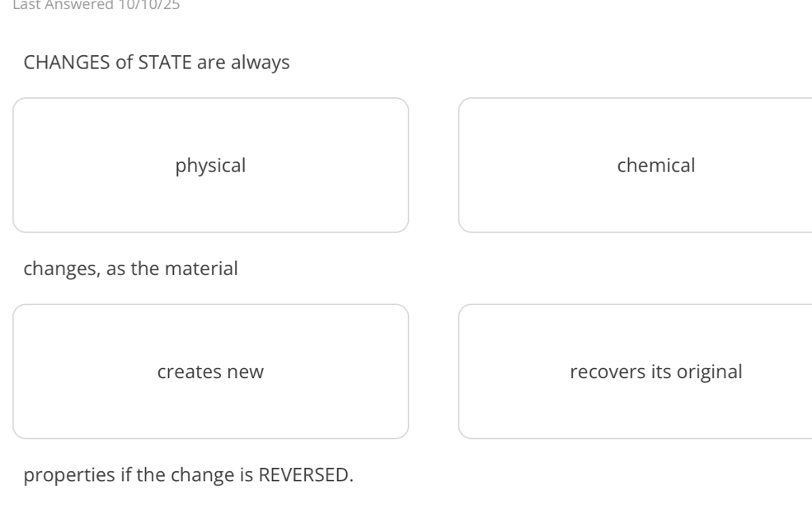Click the word 'physical' in the first card
Viewport: 812px width, 514px height.
tap(210, 166)
